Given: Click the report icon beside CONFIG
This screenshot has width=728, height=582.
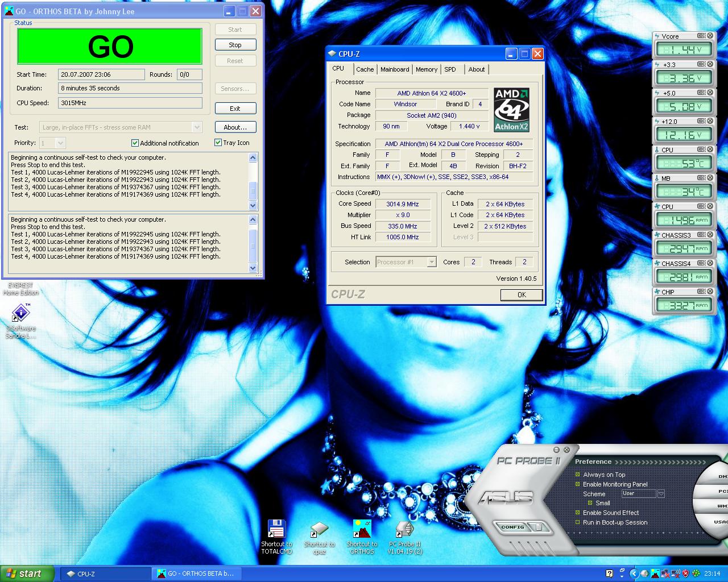Looking at the screenshot, I should (538, 527).
